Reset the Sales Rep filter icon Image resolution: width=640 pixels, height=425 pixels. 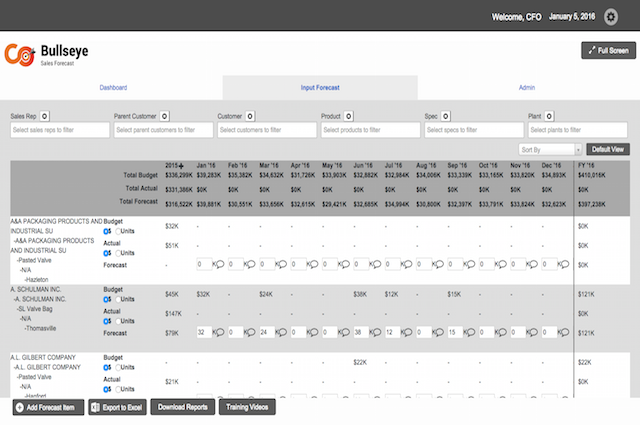pyautogui.click(x=46, y=117)
